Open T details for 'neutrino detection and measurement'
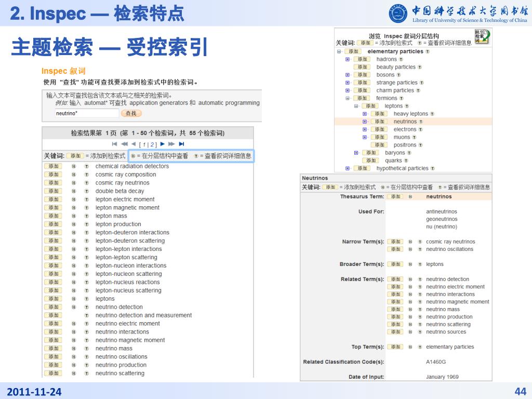 (87, 315)
